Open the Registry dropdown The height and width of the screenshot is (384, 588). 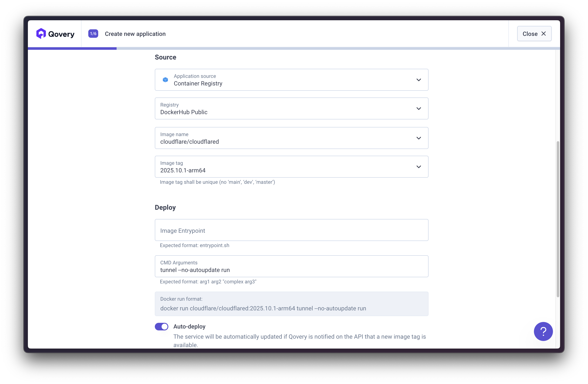click(x=291, y=109)
